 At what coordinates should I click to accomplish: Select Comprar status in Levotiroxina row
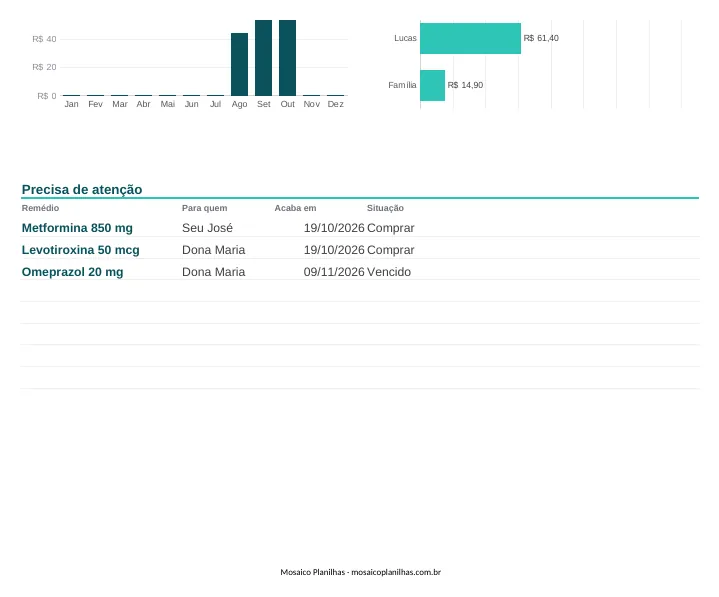[x=391, y=250]
